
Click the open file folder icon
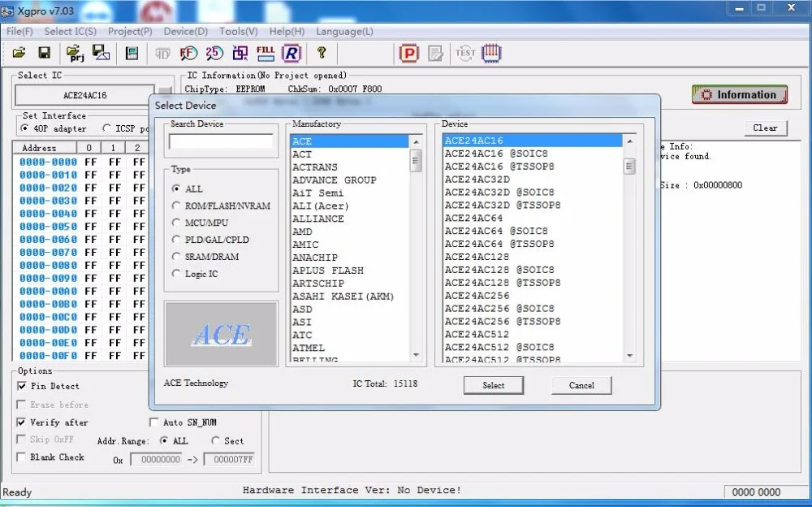[19, 52]
